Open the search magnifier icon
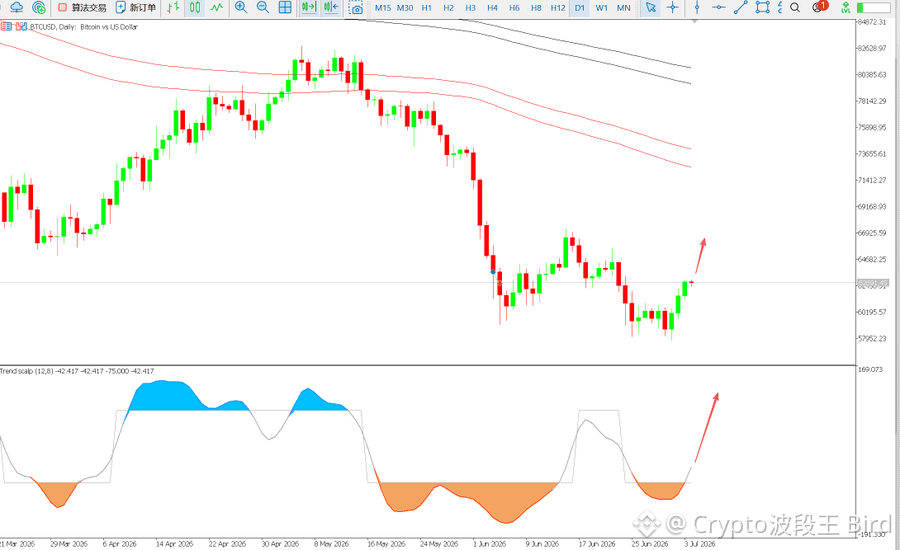The width and height of the screenshot is (900, 550). click(795, 7)
